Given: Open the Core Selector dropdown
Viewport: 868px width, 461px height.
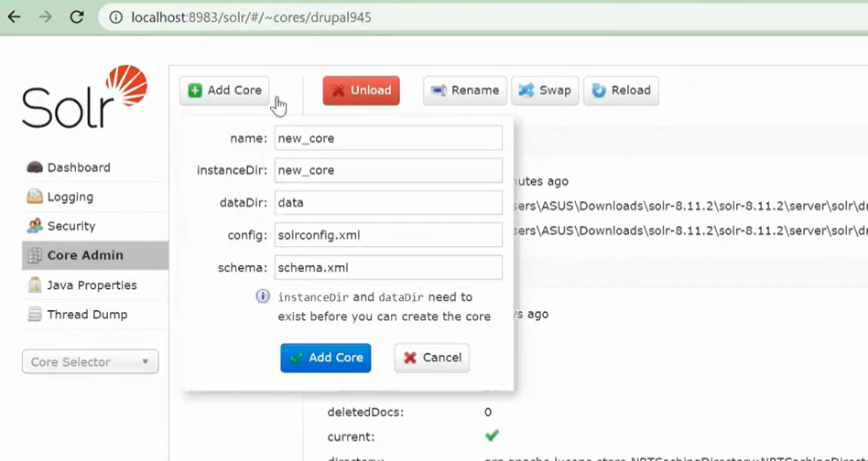Looking at the screenshot, I should (x=91, y=361).
